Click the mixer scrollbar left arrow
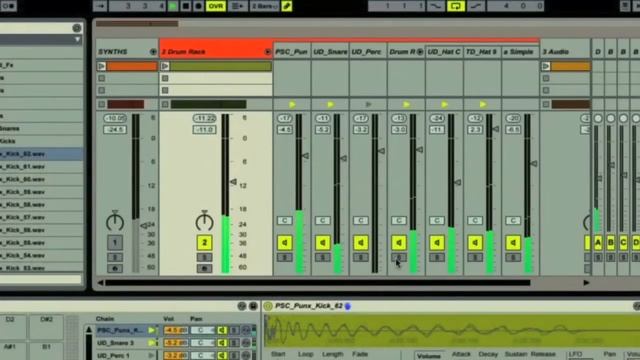The image size is (640, 360). tap(100, 282)
